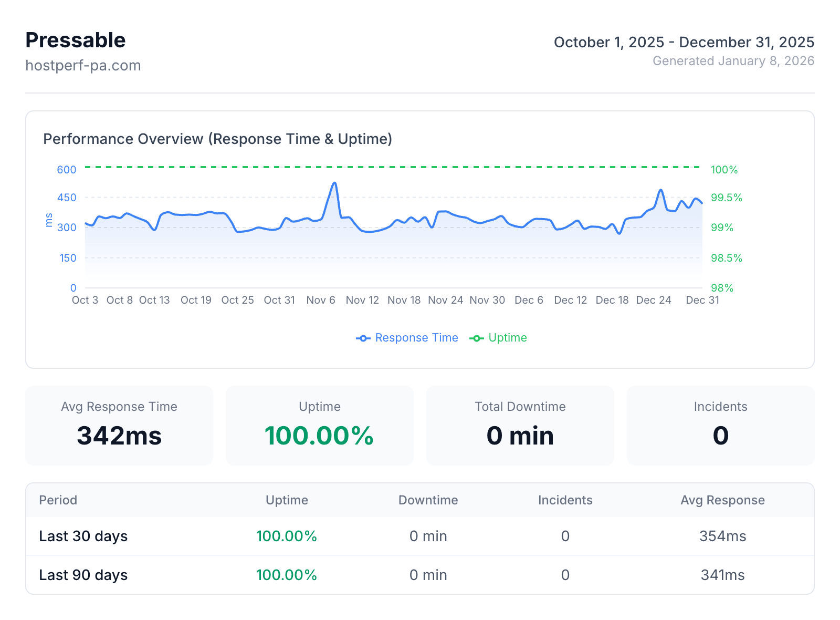Click the Nov 6 response time spike
This screenshot has height=620, width=840.
point(334,183)
